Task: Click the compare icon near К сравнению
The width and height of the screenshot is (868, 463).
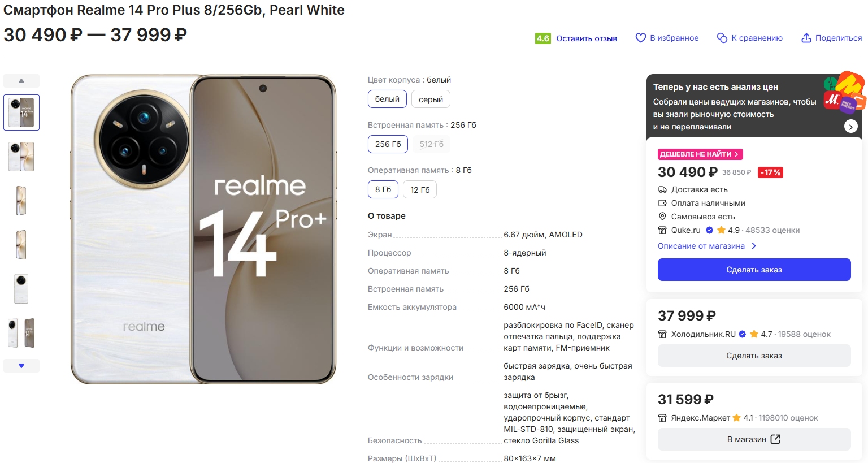Action: point(722,38)
